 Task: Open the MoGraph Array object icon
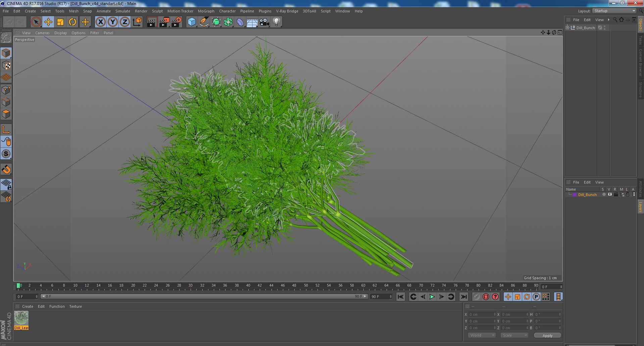pyautogui.click(x=228, y=22)
